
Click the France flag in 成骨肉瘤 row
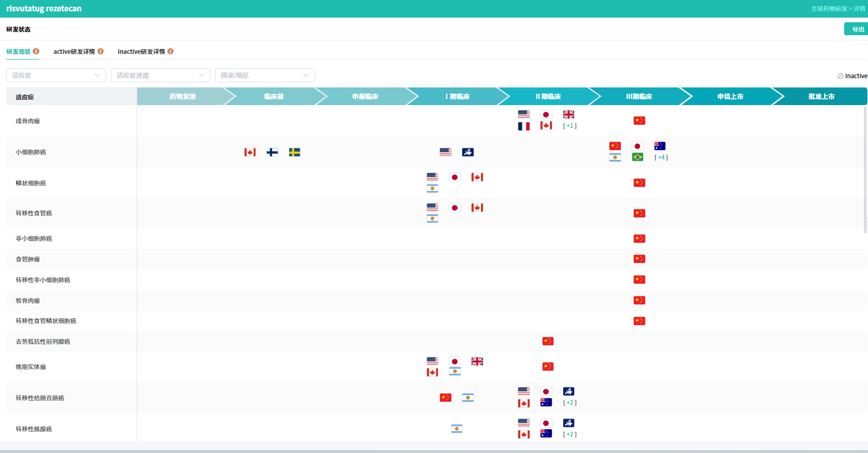[x=524, y=126]
